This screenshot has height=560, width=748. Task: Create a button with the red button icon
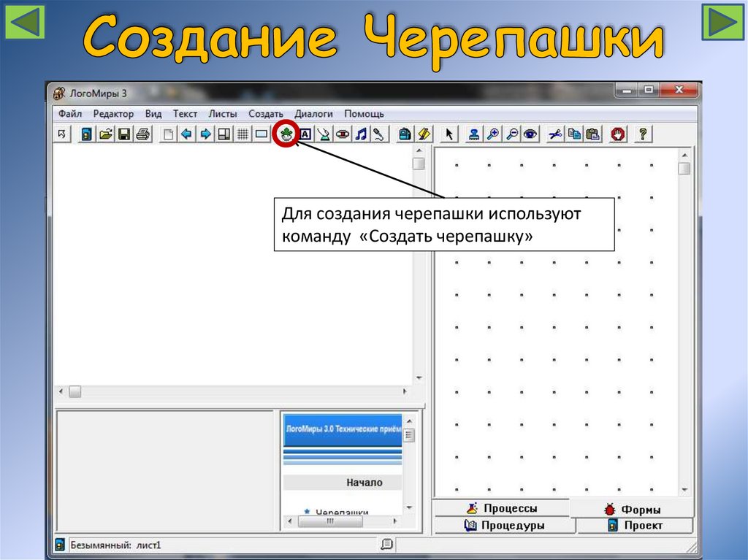pos(343,134)
